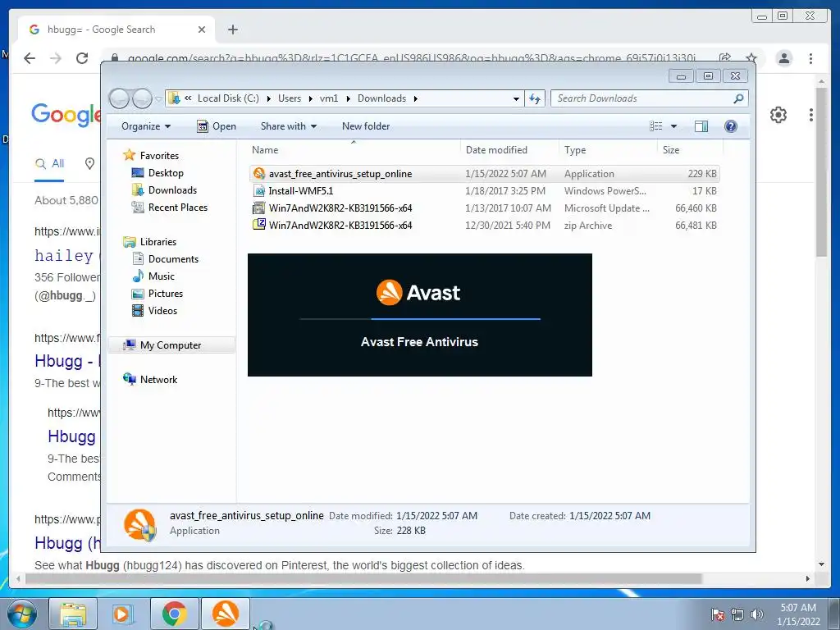Click Local Disk (C:) in the breadcrumb
The height and width of the screenshot is (630, 840).
228,98
